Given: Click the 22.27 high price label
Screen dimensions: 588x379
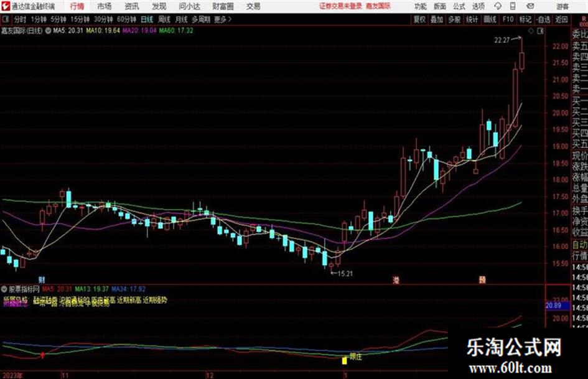Looking at the screenshot, I should pos(502,40).
